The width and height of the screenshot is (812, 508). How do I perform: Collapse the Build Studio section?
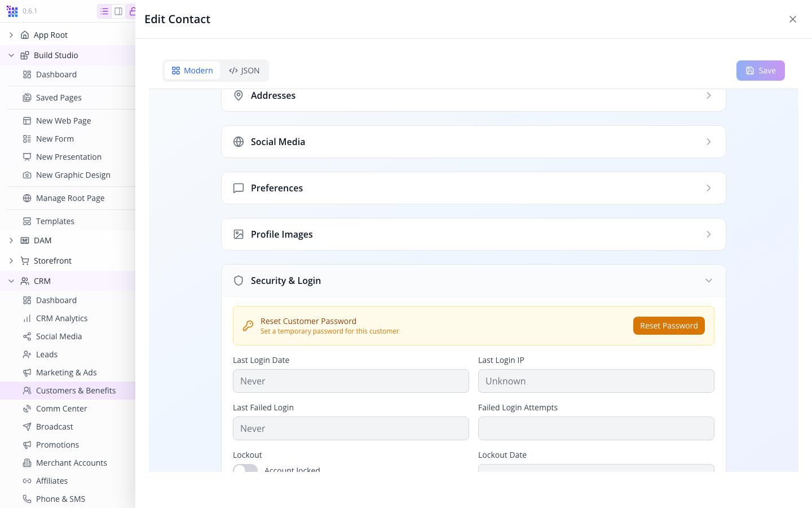11,55
